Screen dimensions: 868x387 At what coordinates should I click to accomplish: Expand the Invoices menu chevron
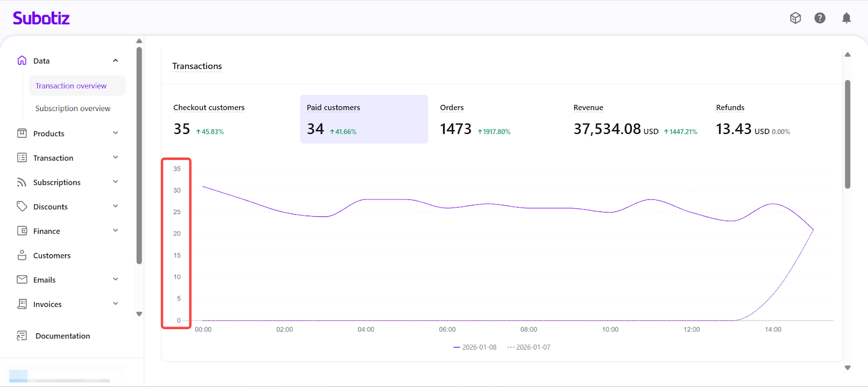coord(116,304)
